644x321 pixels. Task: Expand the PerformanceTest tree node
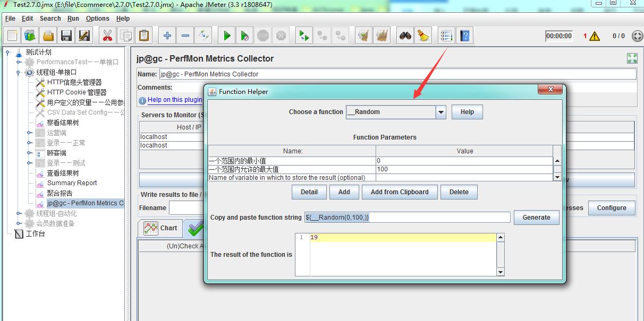pos(19,62)
